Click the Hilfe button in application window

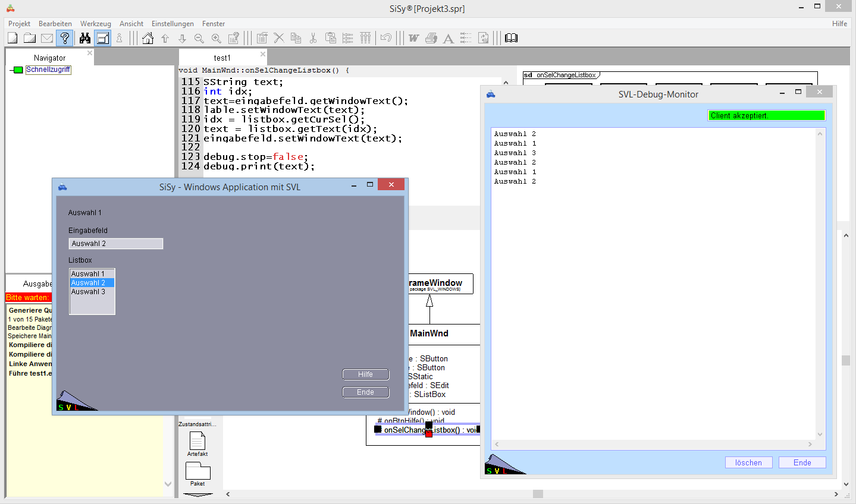click(365, 374)
